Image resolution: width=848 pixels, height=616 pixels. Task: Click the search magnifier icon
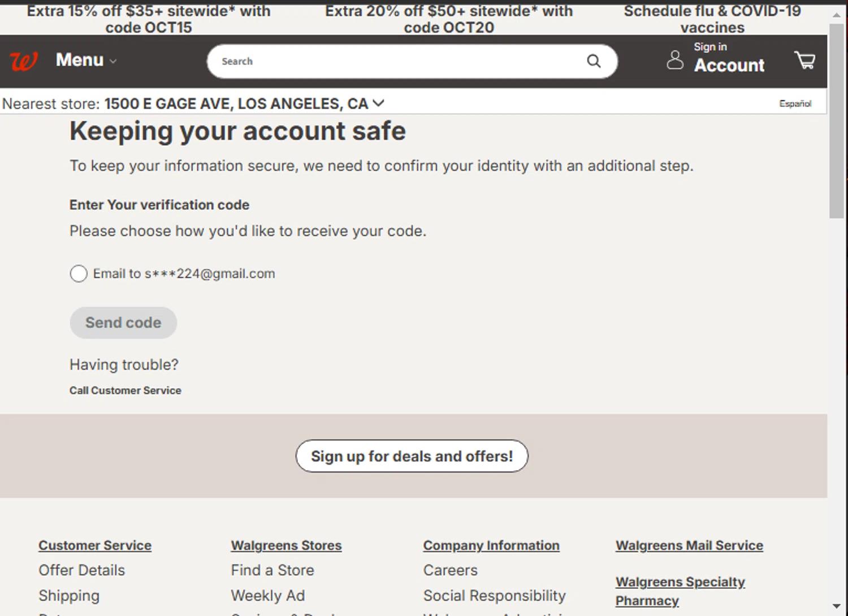[x=594, y=61]
